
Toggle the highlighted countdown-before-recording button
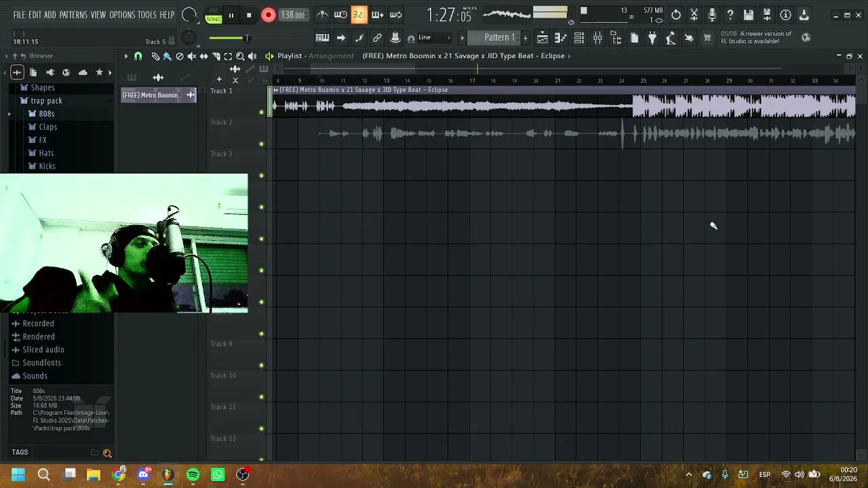point(359,15)
